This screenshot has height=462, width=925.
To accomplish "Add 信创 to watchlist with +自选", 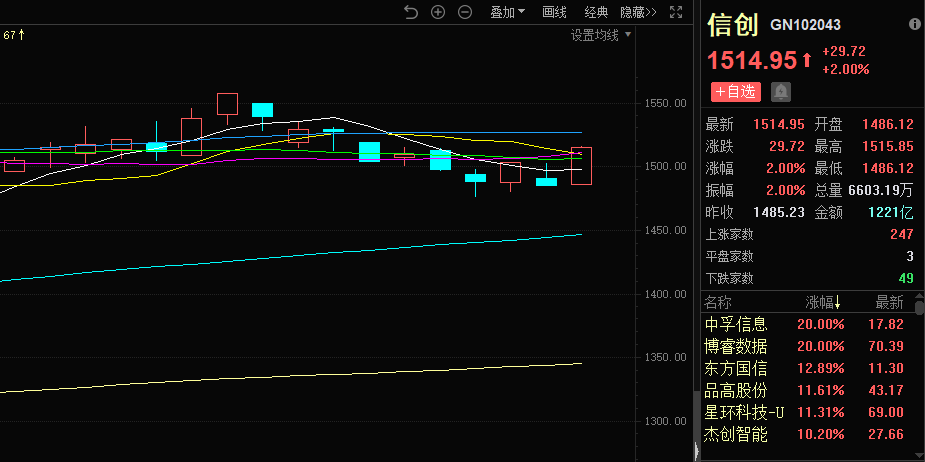I will 735,91.
